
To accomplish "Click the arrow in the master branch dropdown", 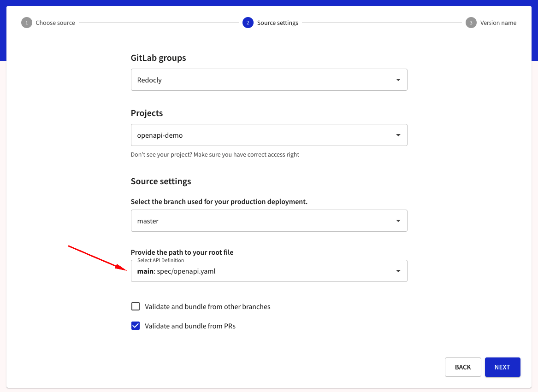I will pos(398,221).
